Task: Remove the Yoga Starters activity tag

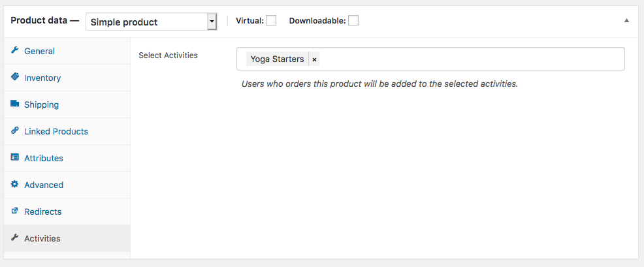Action: pyautogui.click(x=314, y=59)
